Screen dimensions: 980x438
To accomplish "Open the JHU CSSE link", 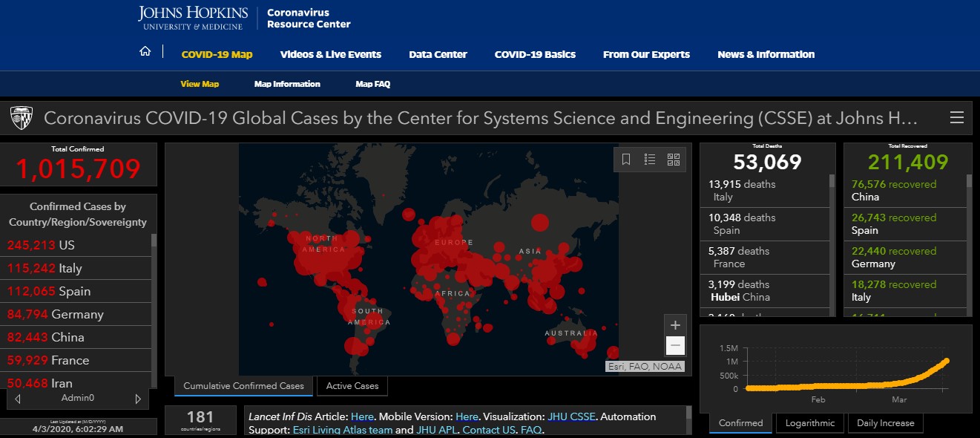I will click(x=571, y=416).
